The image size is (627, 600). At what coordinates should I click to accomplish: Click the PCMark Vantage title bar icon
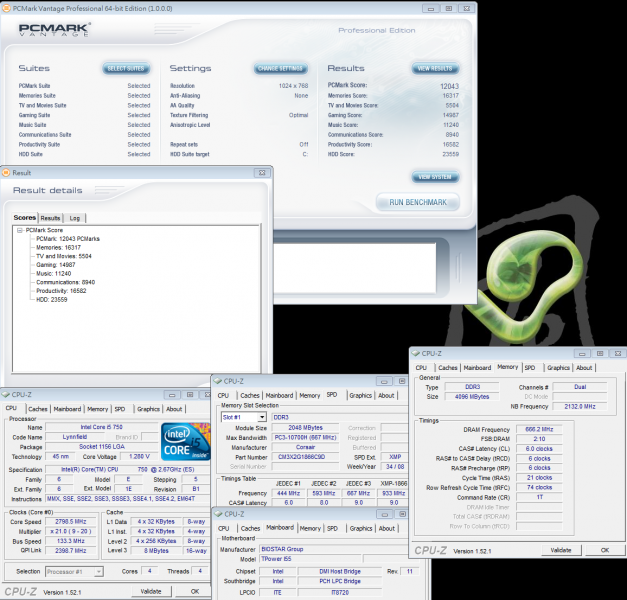(x=8, y=7)
